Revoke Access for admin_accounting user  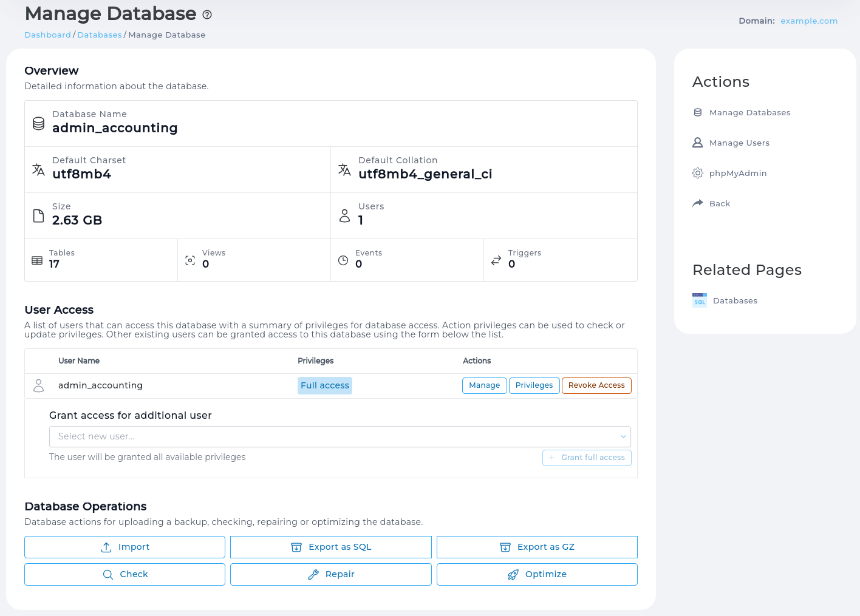[596, 385]
